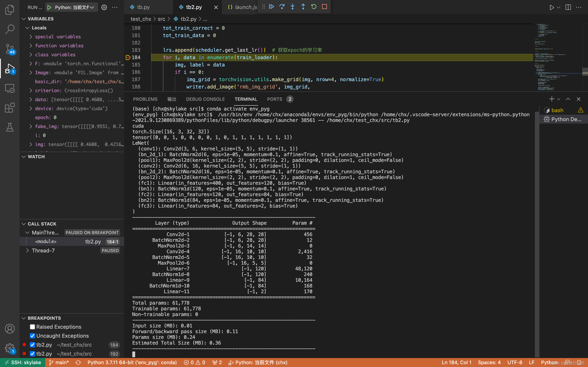Select the DEBUG CONSOLE tab

click(205, 98)
